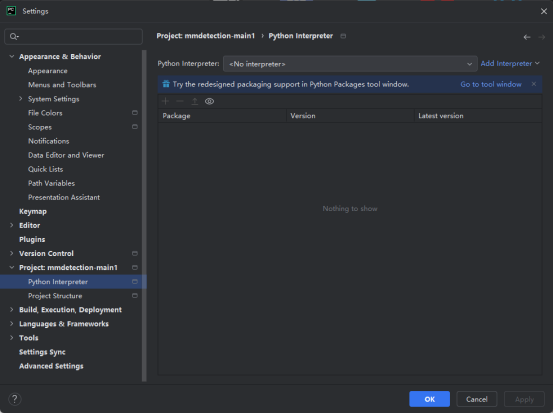
Task: Expand the Editor settings group
Action: 12,225
